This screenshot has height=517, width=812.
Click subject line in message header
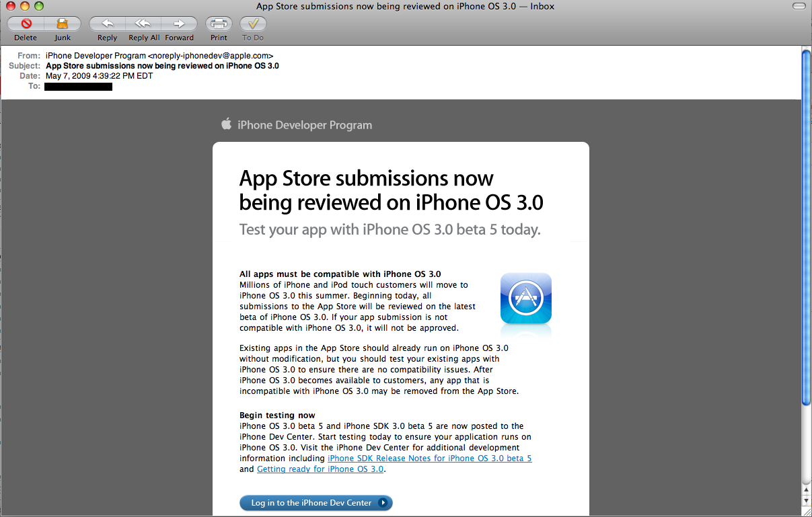(162, 66)
